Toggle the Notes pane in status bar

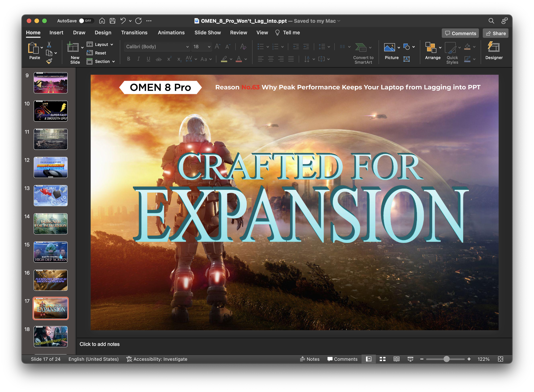click(x=310, y=359)
